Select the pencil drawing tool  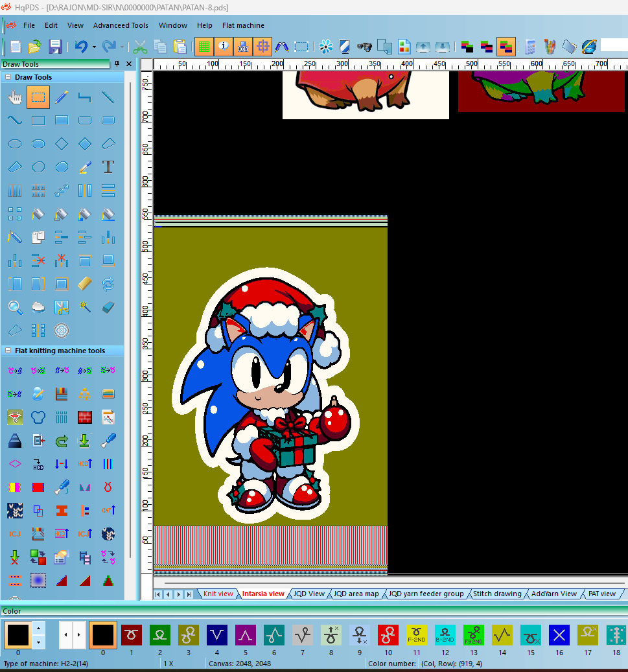[62, 97]
